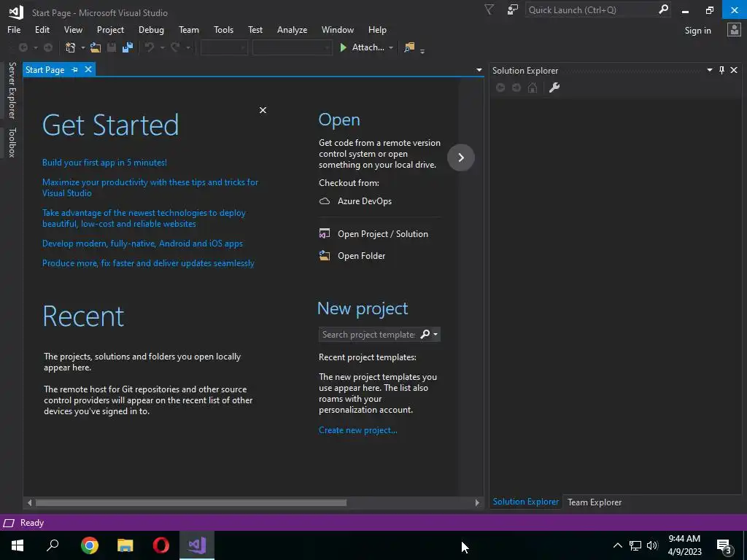Dismiss the Get Started section with X
The height and width of the screenshot is (560, 747).
pos(263,110)
